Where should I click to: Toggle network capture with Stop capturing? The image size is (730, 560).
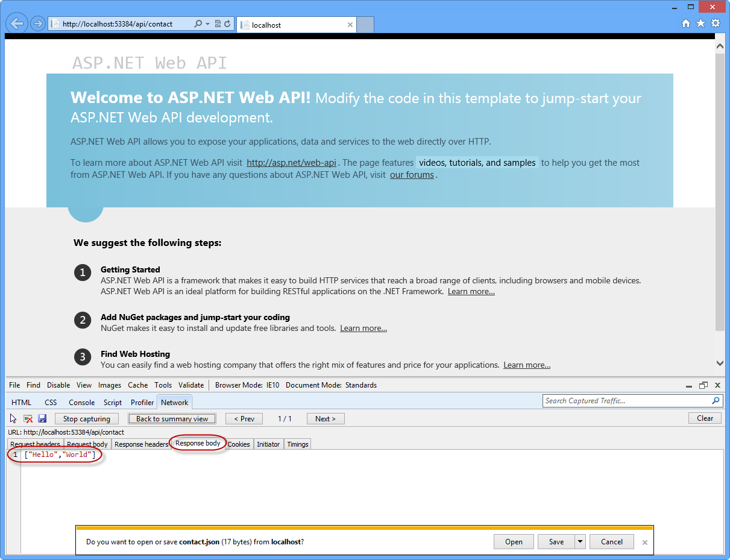coord(86,418)
